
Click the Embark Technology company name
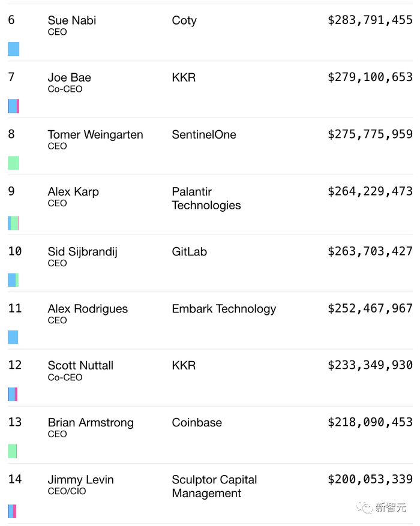[x=224, y=309]
